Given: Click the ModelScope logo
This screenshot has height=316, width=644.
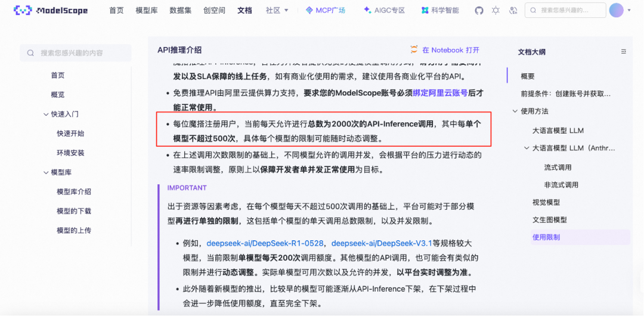Looking at the screenshot, I should [x=51, y=10].
